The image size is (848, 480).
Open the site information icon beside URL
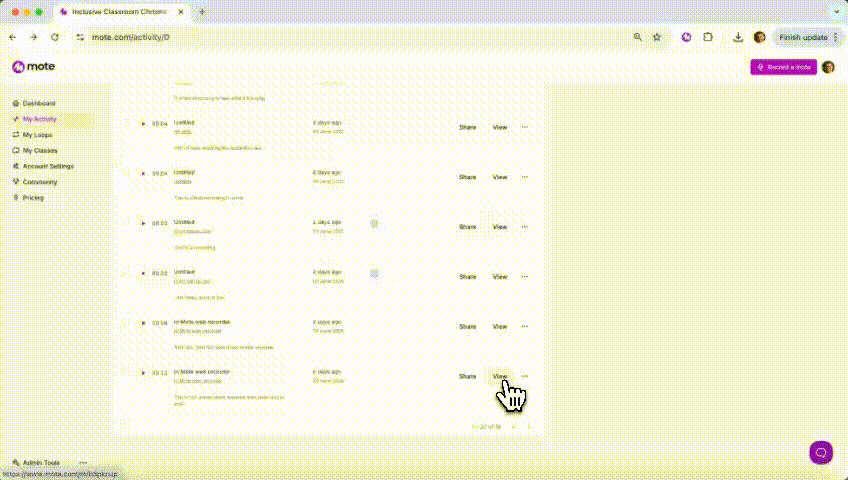tap(80, 37)
